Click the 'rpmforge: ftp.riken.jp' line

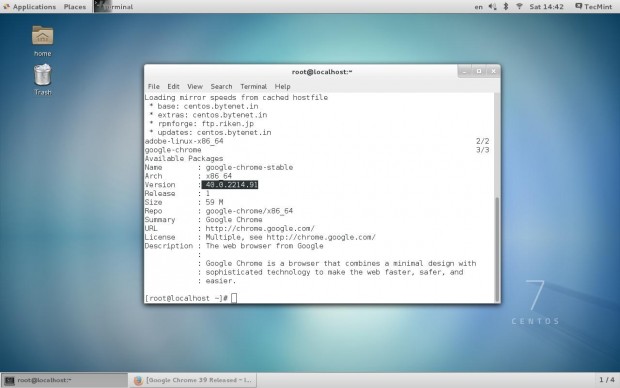(206, 124)
